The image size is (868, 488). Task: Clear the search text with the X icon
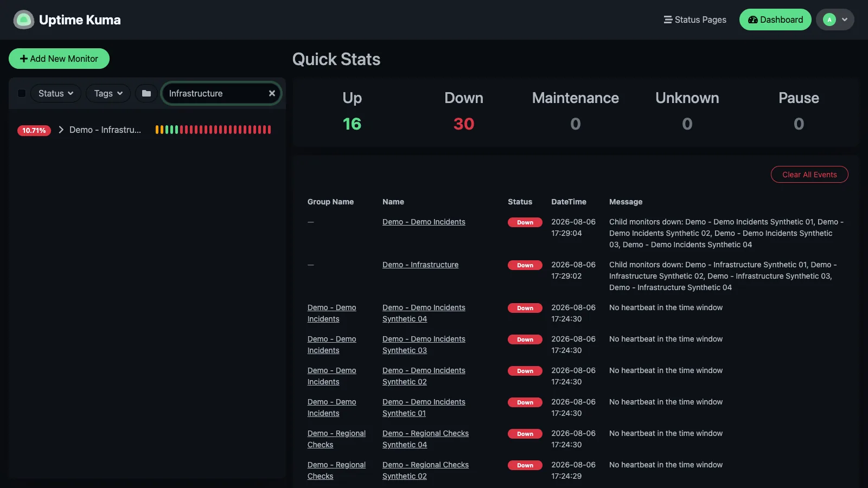coord(272,93)
